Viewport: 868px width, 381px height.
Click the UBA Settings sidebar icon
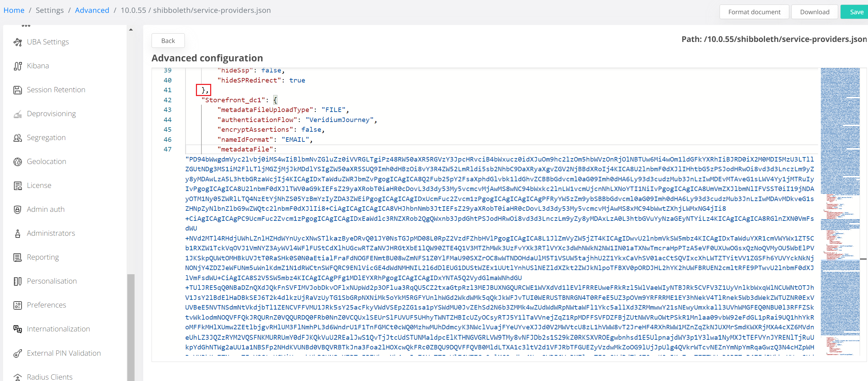18,42
